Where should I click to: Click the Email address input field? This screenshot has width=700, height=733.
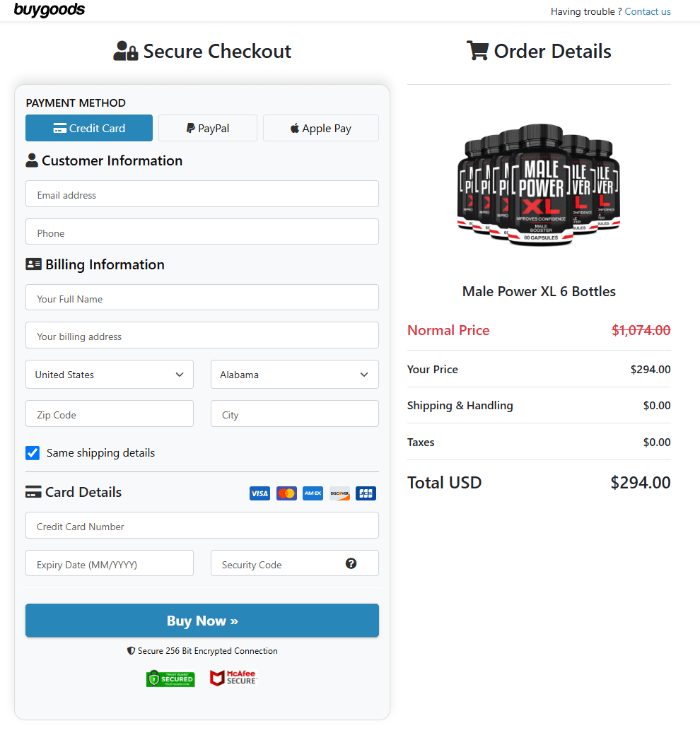(x=202, y=194)
